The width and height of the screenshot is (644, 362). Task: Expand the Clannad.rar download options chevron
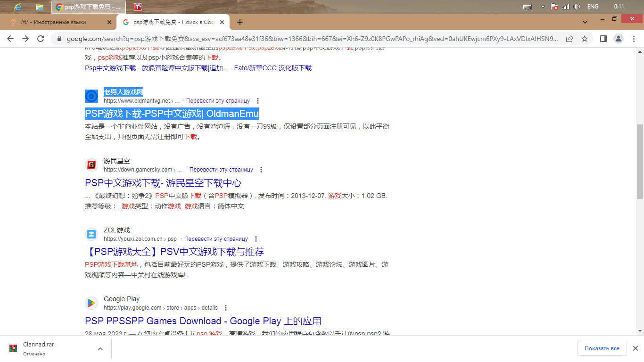(100, 349)
